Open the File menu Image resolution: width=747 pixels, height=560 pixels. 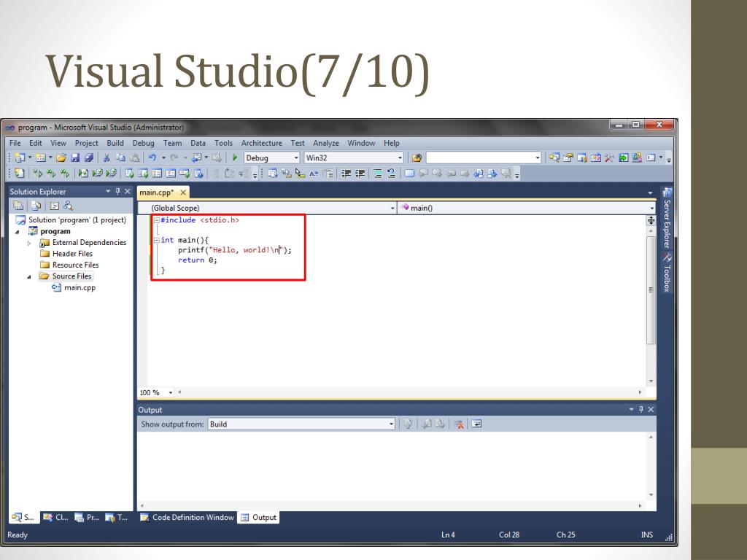(15, 143)
